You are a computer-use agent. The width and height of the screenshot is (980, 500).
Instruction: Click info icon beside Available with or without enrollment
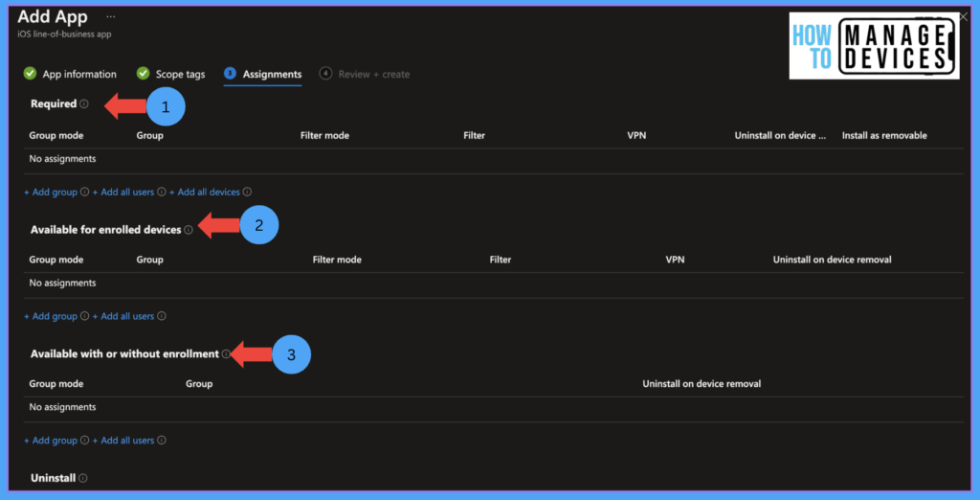pos(226,354)
